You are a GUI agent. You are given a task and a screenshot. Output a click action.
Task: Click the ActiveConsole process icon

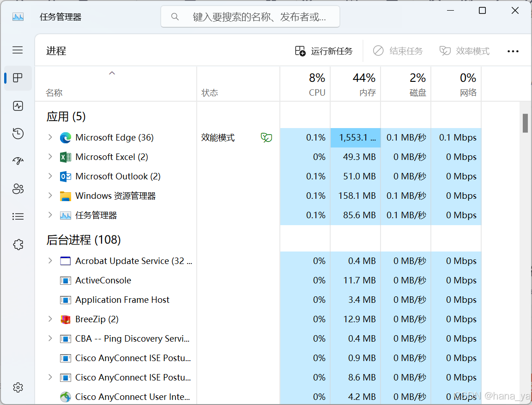(65, 281)
